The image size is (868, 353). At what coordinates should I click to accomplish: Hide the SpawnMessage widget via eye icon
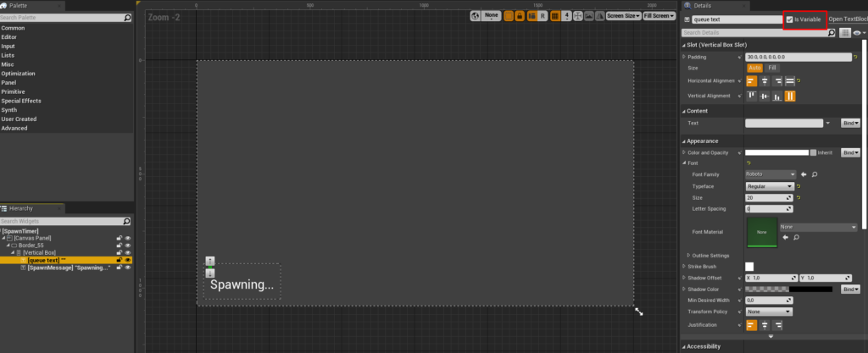pyautogui.click(x=128, y=268)
